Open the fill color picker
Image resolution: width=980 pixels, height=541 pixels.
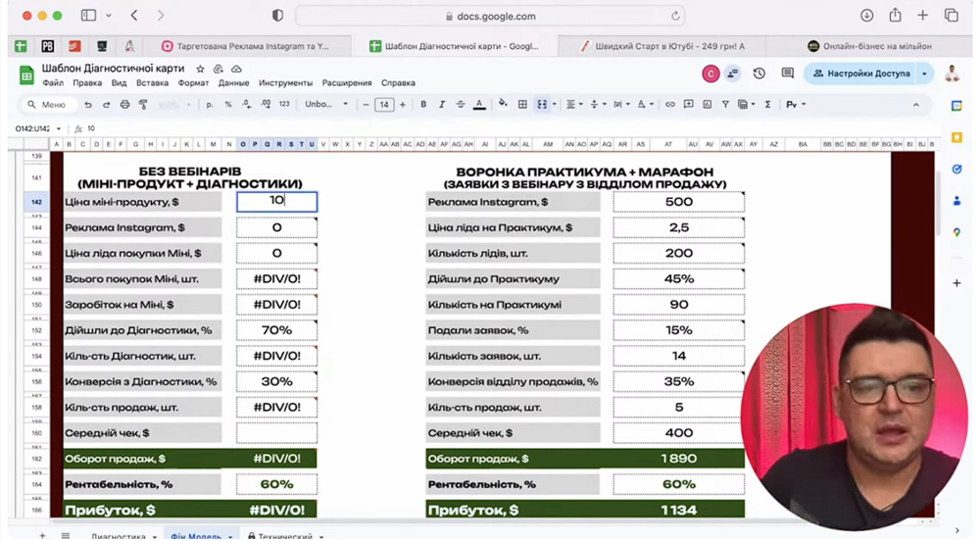tap(503, 105)
